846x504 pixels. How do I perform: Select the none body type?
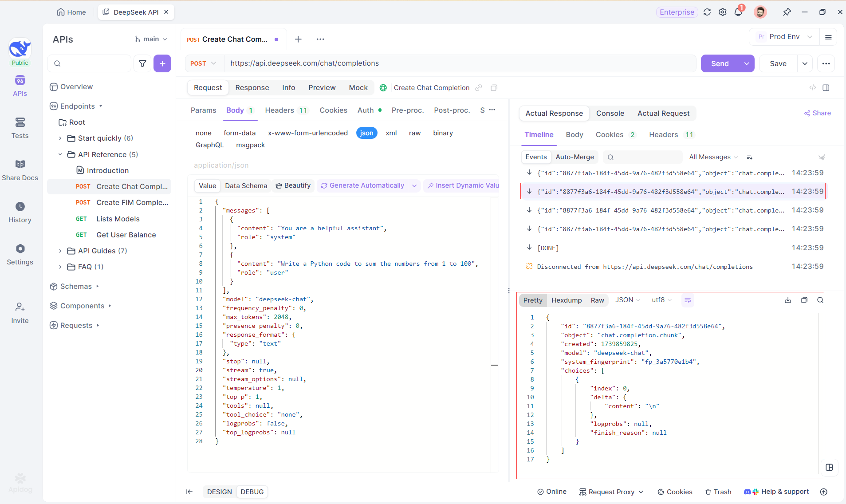tap(204, 133)
